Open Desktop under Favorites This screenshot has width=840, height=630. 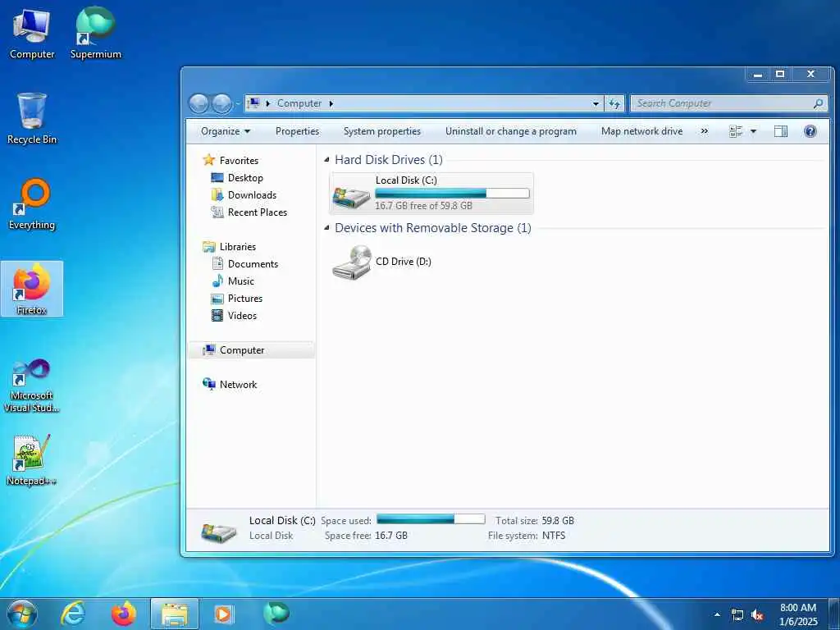pyautogui.click(x=244, y=178)
